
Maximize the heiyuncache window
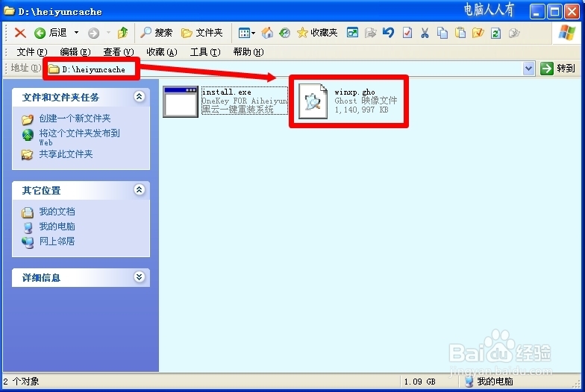(554, 12)
